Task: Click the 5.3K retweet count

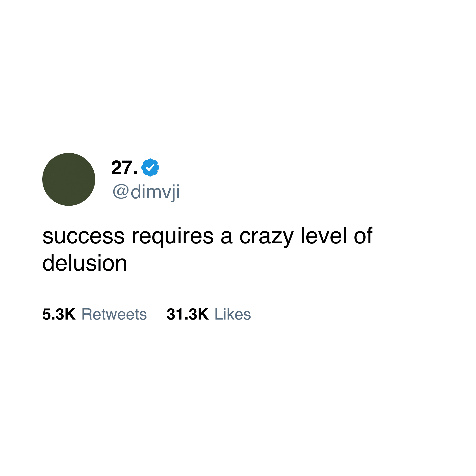Action: (x=59, y=314)
